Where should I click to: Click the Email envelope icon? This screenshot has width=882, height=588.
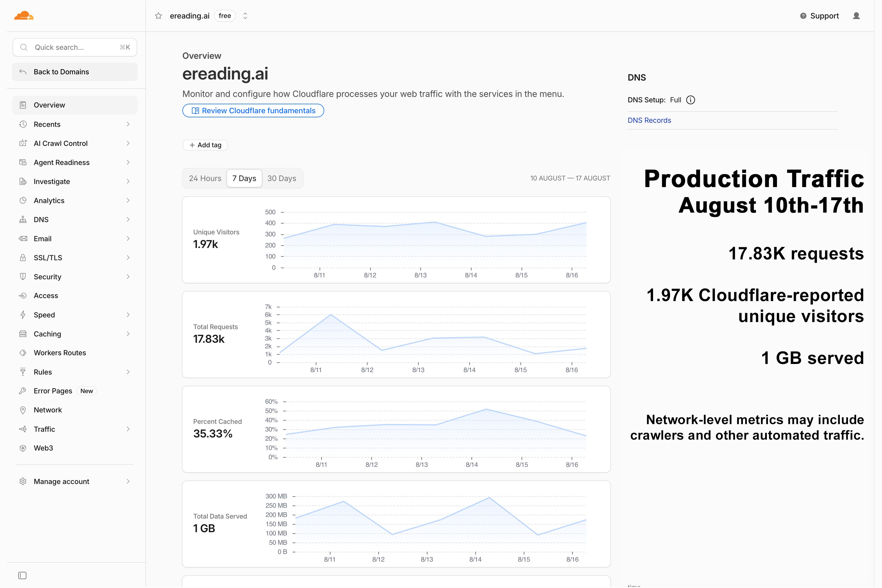coord(23,238)
